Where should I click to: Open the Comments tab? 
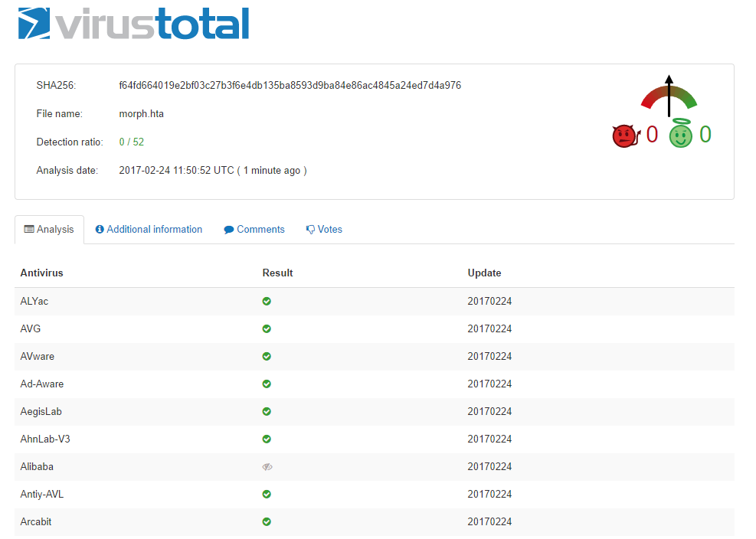(x=254, y=230)
